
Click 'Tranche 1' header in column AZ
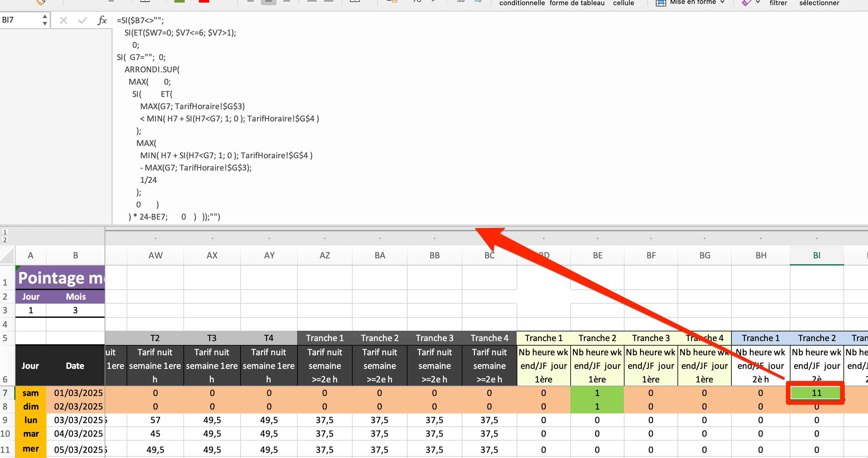point(325,338)
